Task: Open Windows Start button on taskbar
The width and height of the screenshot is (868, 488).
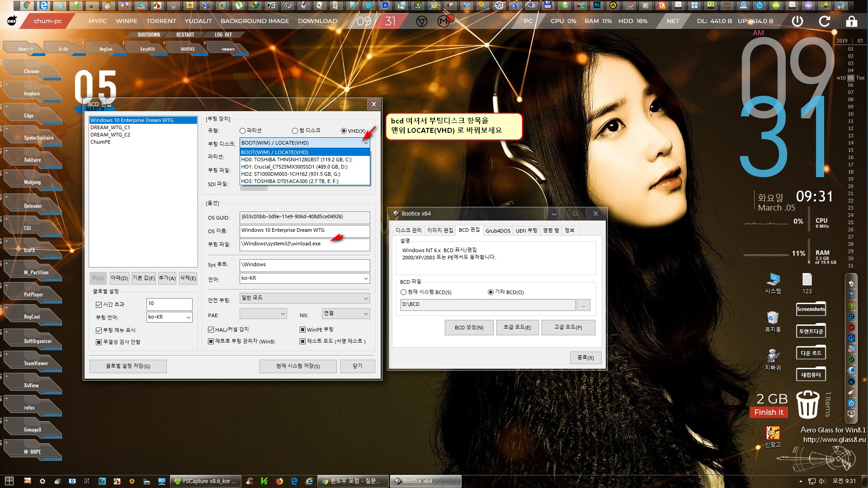Action: [x=9, y=481]
